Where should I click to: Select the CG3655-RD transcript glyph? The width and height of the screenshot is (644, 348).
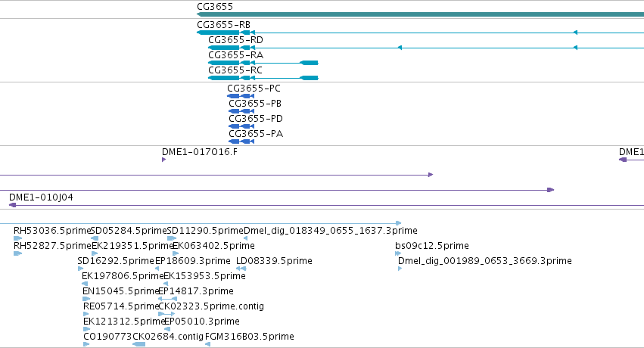pyautogui.click(x=426, y=48)
